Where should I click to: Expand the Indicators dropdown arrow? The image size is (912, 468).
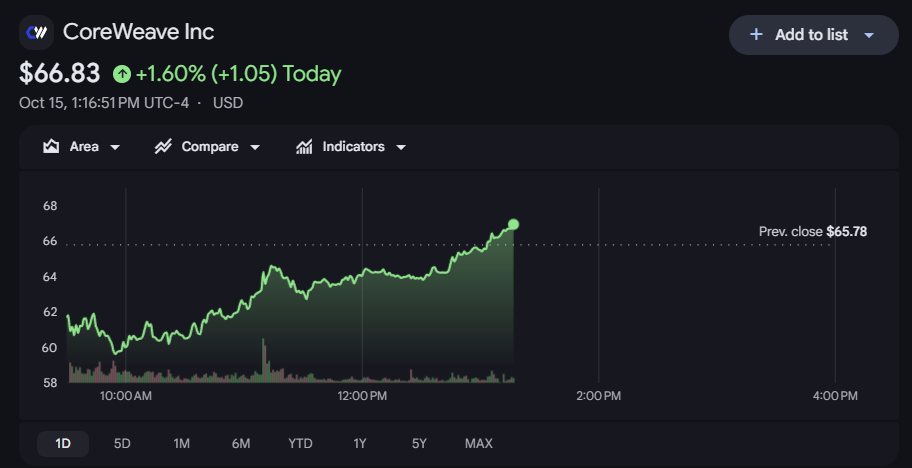click(x=401, y=148)
